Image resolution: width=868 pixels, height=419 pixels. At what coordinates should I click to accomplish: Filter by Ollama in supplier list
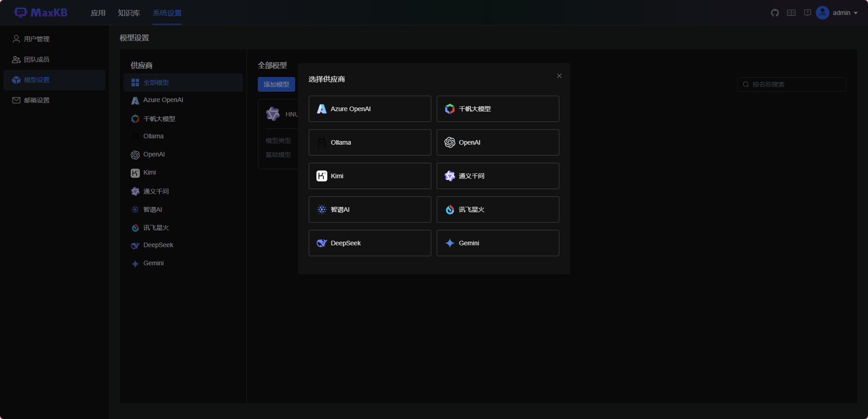click(153, 136)
